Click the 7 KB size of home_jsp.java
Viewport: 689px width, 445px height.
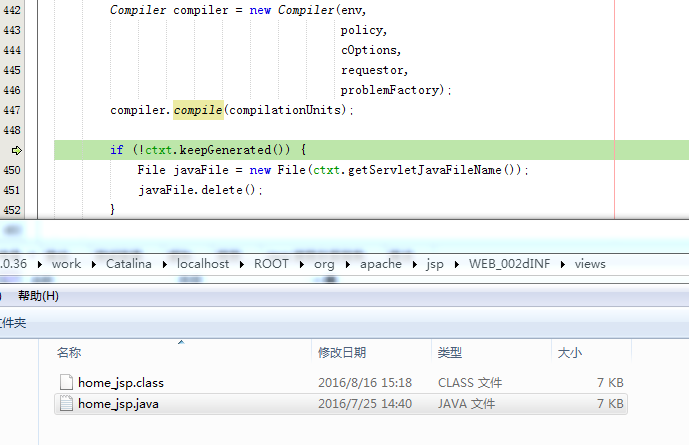[610, 404]
